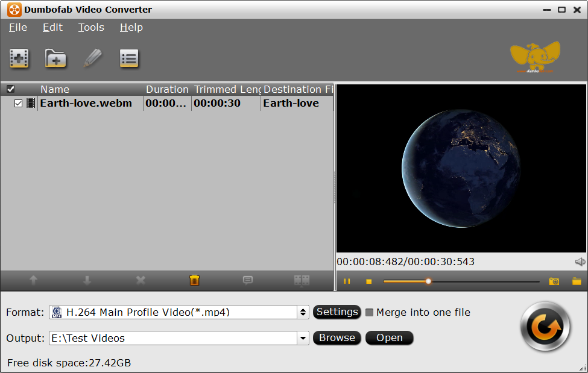This screenshot has height=373, width=588.
Task: Open the Help menu
Action: click(x=131, y=27)
